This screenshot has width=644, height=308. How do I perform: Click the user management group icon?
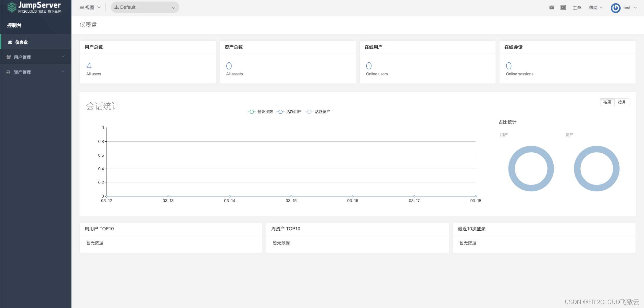click(x=9, y=57)
